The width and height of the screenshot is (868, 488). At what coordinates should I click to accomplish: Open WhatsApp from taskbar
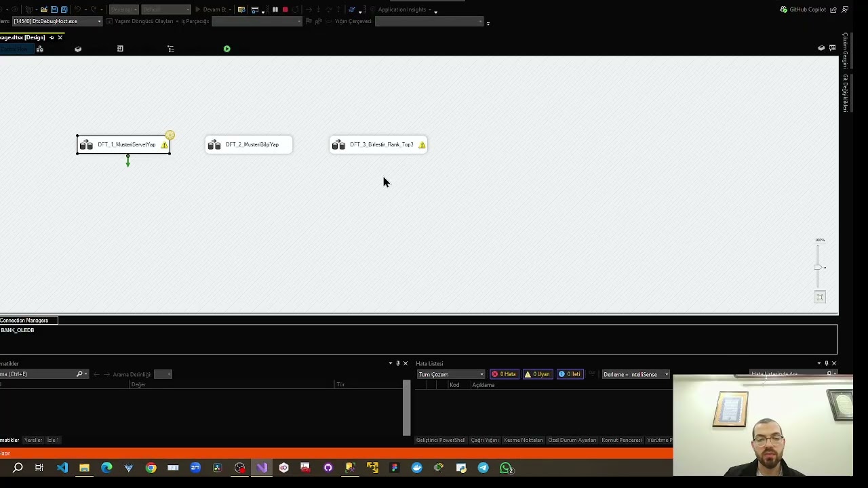click(x=505, y=468)
